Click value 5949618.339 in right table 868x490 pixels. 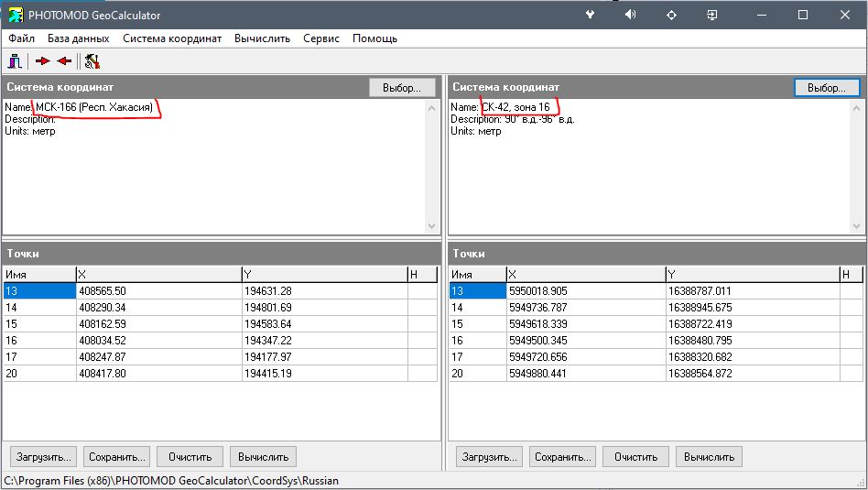538,324
